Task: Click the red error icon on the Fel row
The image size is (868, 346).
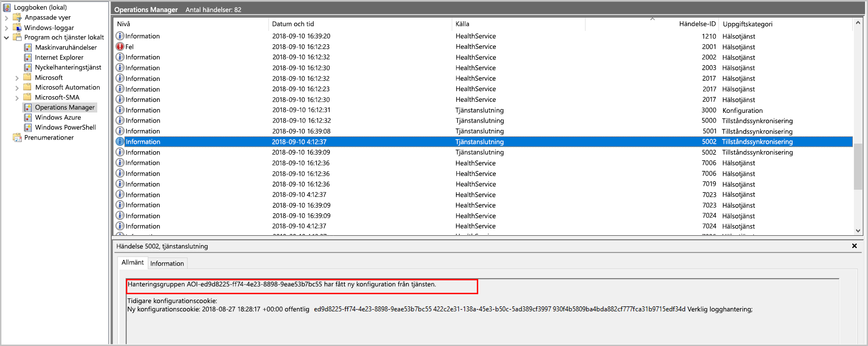Action: click(x=120, y=47)
